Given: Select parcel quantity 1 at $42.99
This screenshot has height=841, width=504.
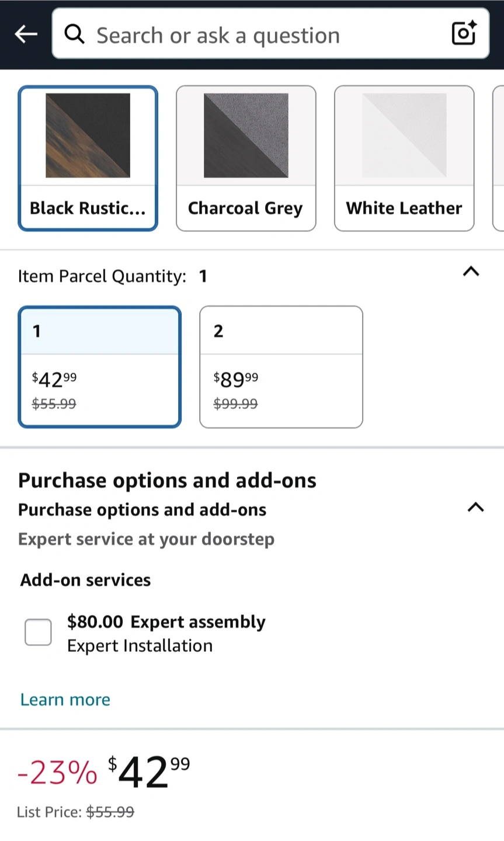Looking at the screenshot, I should coord(100,367).
